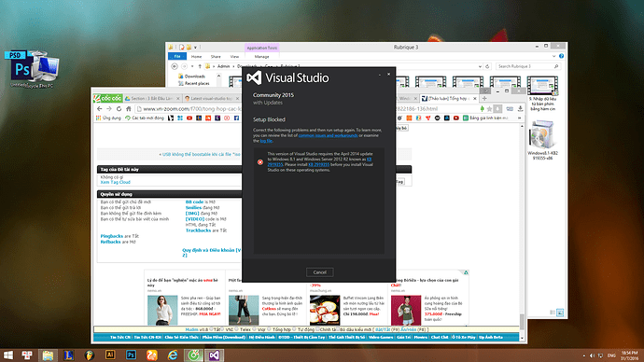This screenshot has width=644, height=362.
Task: Open the YouTube bookmark in bookmarks bar
Action: (x=189, y=118)
